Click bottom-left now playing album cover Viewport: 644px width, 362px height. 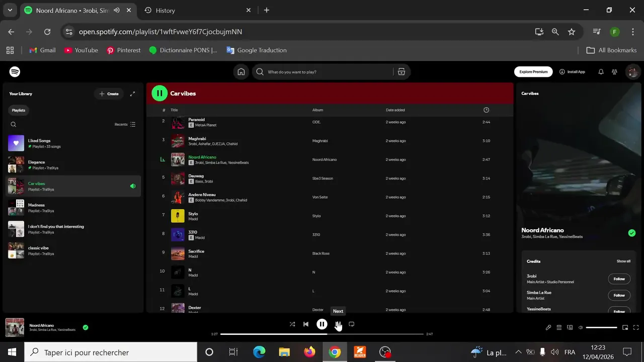click(15, 327)
